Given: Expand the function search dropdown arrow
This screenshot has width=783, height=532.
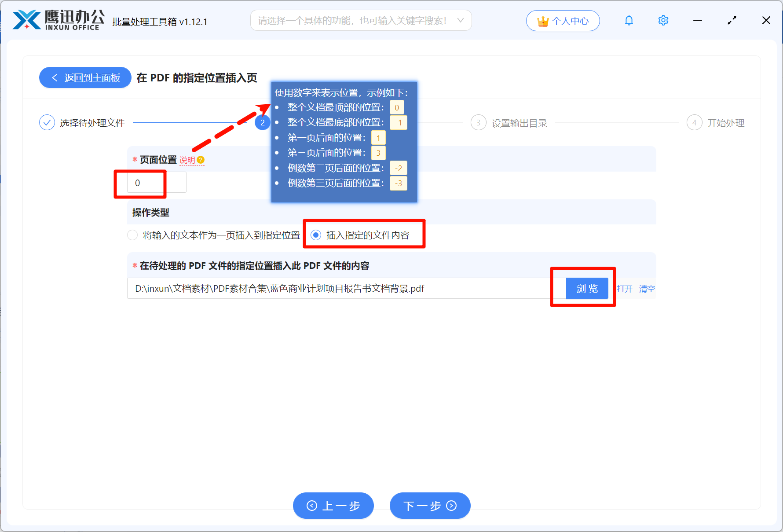Looking at the screenshot, I should [461, 21].
